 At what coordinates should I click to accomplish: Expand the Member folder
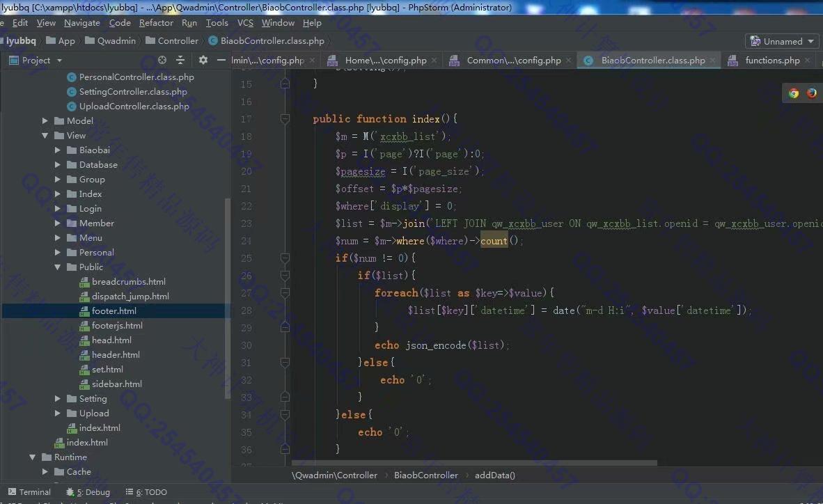point(58,223)
